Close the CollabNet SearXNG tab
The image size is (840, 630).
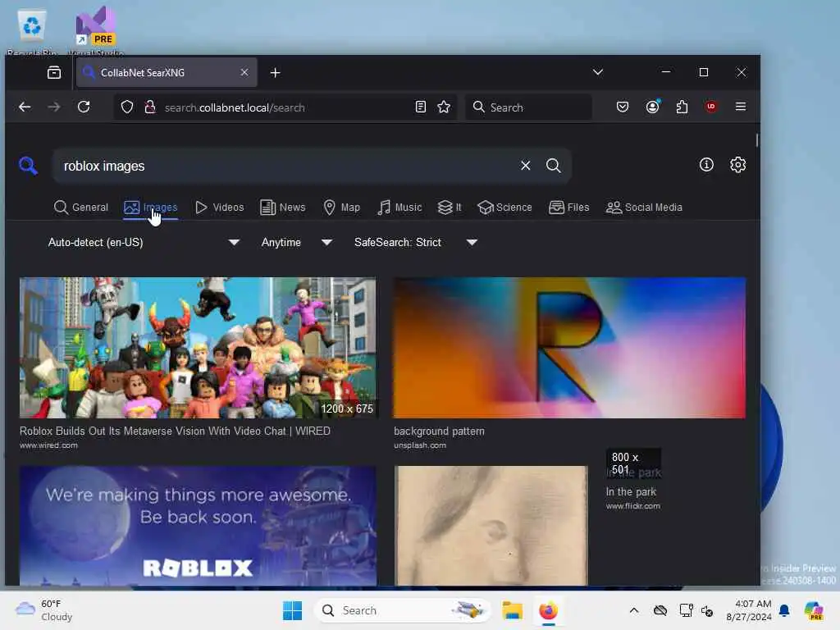[244, 72]
